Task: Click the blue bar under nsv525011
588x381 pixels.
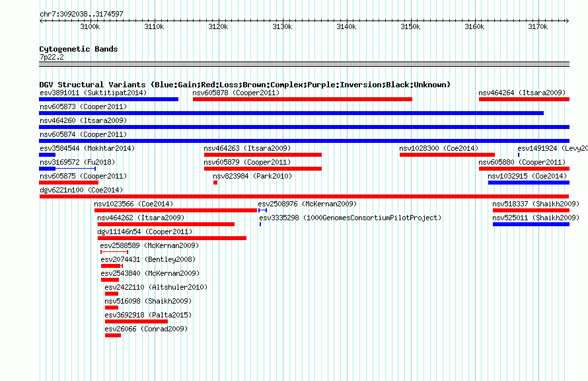Action: coord(531,224)
